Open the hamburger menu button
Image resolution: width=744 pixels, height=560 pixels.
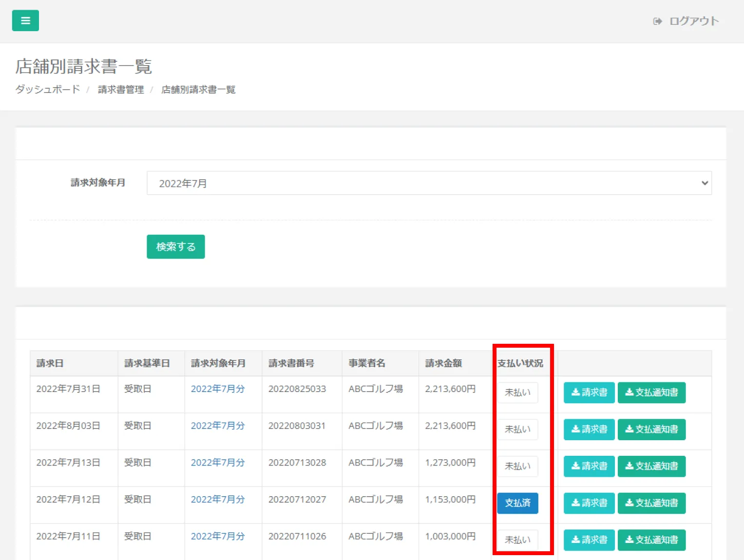point(25,20)
